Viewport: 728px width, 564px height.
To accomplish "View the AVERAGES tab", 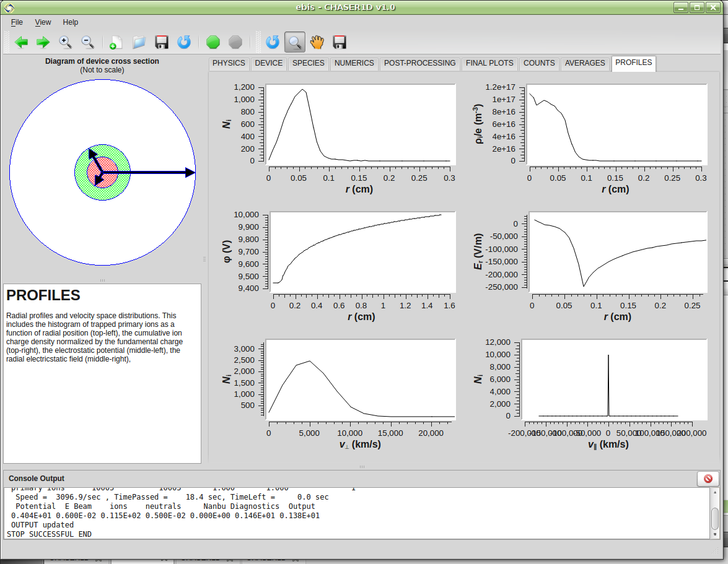I will (585, 63).
